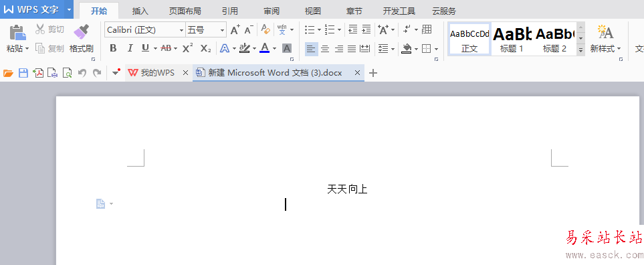
Task: Switch to the 插入 tab
Action: pos(140,11)
